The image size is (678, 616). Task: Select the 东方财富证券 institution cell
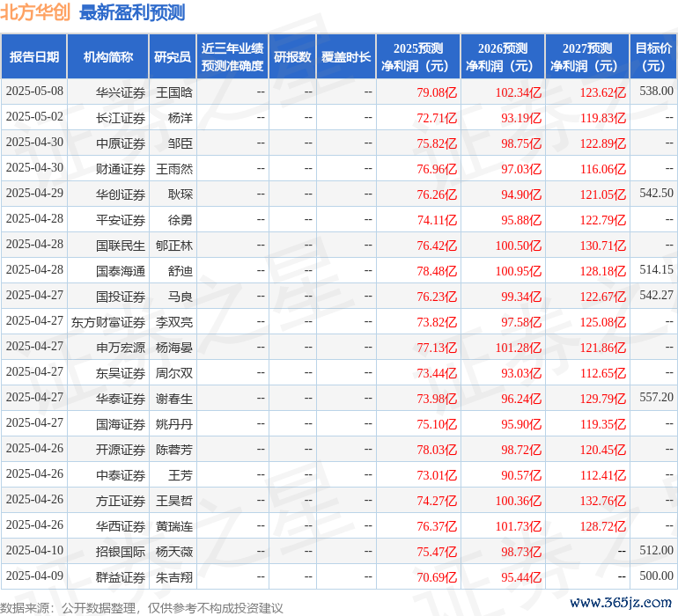(x=108, y=321)
